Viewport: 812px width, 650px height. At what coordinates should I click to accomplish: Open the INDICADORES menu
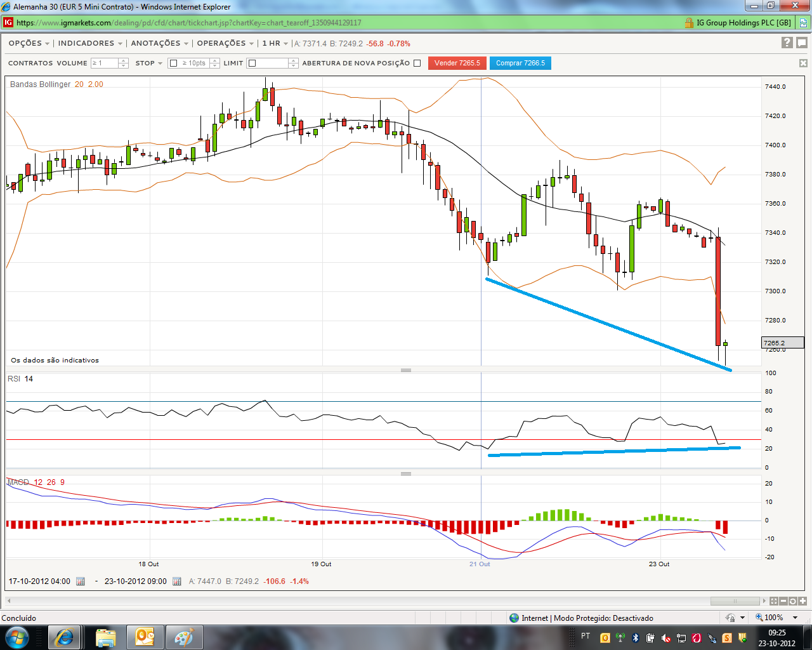point(90,43)
